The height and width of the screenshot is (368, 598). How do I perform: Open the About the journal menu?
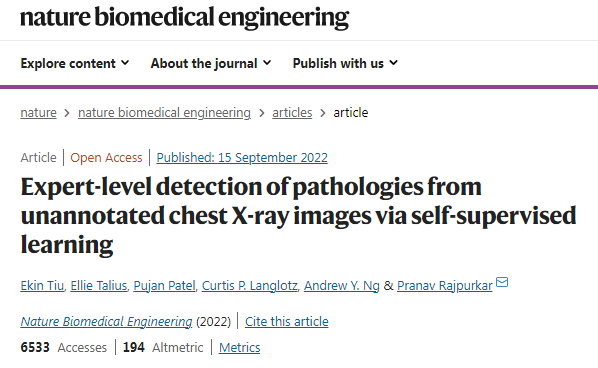(x=211, y=63)
